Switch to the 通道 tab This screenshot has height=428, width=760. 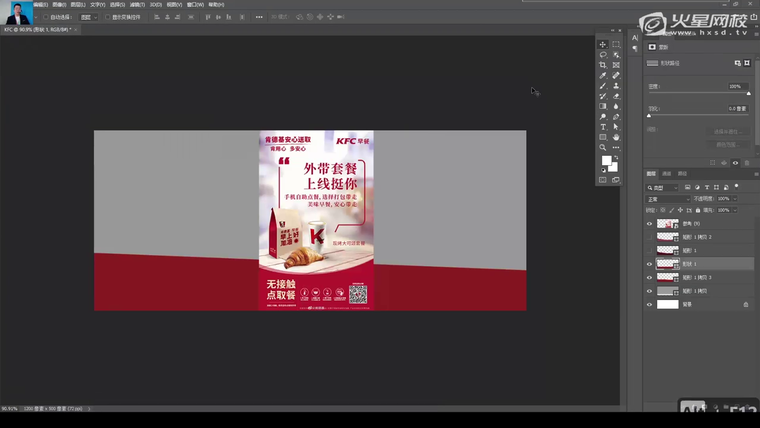(667, 173)
